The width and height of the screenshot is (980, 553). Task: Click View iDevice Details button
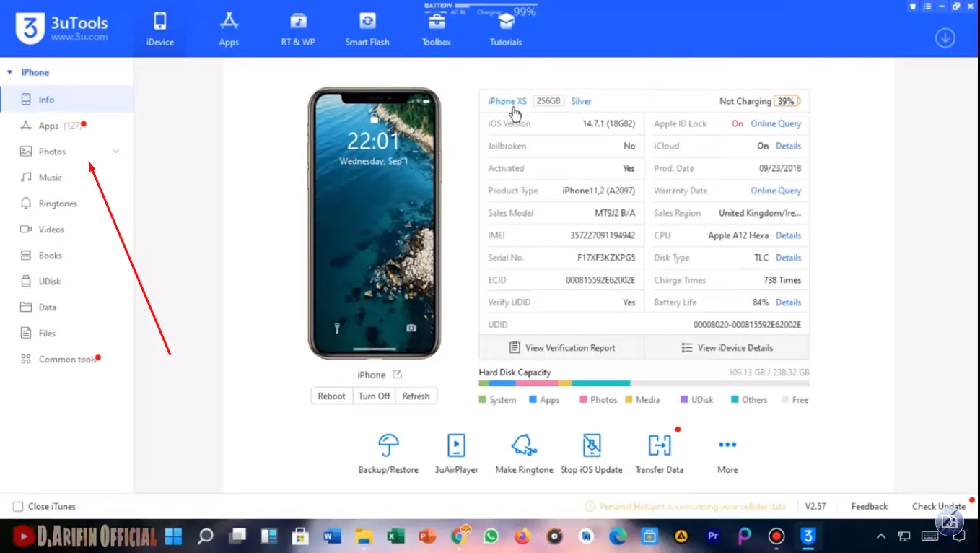click(x=727, y=347)
